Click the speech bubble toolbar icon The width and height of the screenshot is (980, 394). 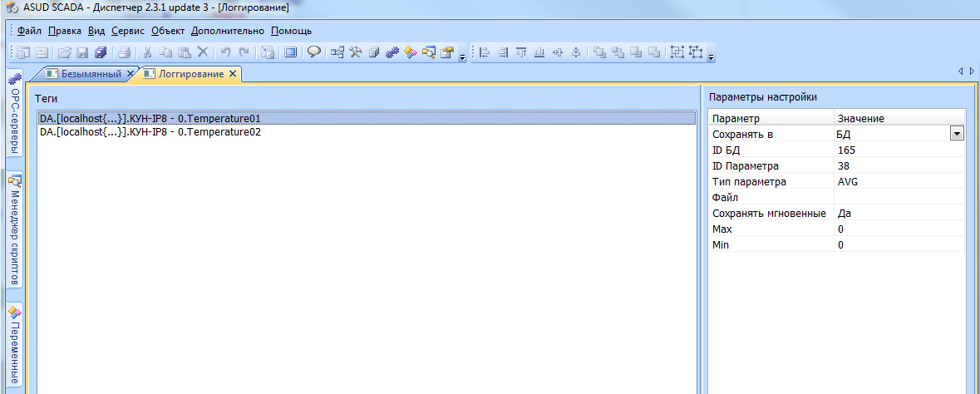(314, 53)
